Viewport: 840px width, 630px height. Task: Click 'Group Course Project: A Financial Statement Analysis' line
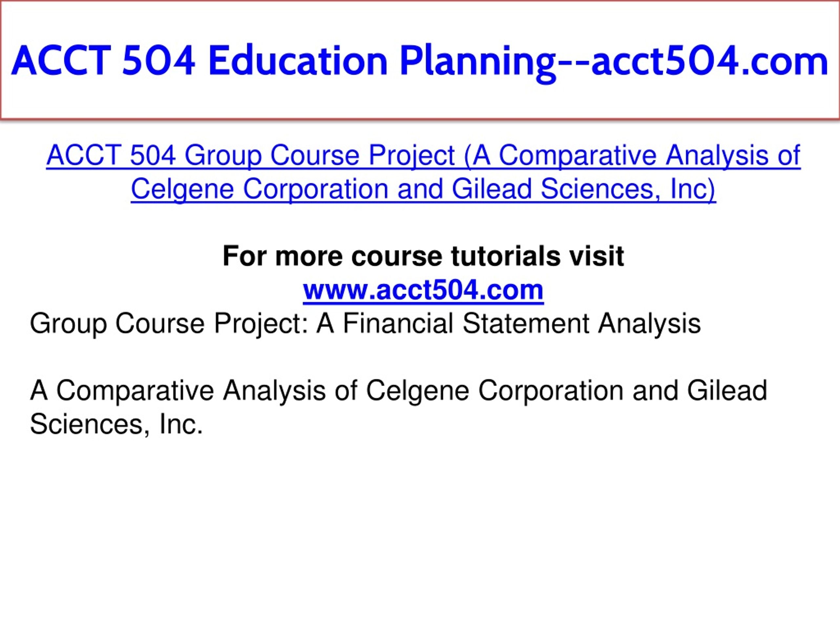point(365,324)
